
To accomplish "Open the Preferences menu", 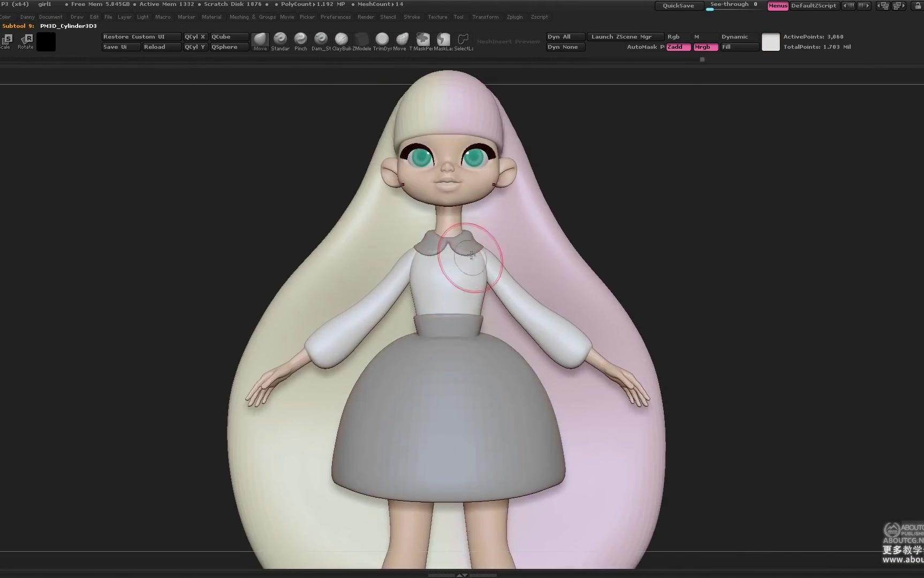I will tap(335, 17).
